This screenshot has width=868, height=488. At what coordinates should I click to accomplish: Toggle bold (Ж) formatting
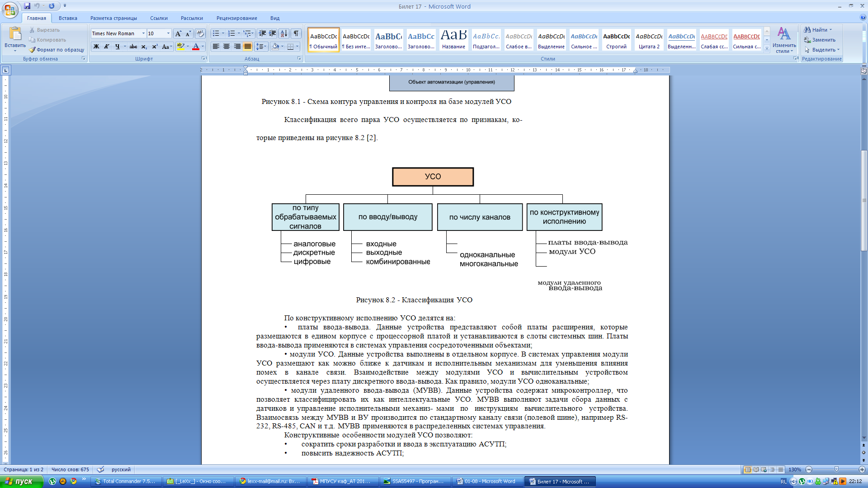click(96, 47)
